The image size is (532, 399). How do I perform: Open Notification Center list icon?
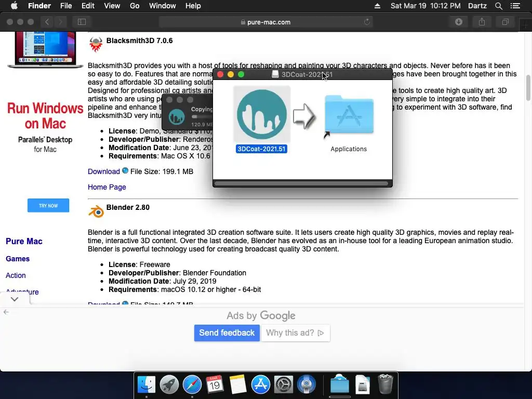pos(515,6)
